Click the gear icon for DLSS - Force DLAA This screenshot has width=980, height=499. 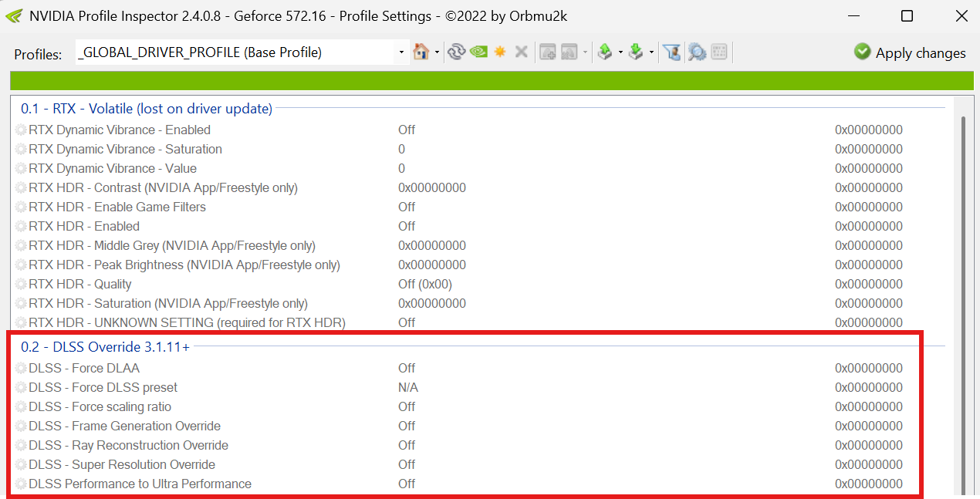click(21, 368)
